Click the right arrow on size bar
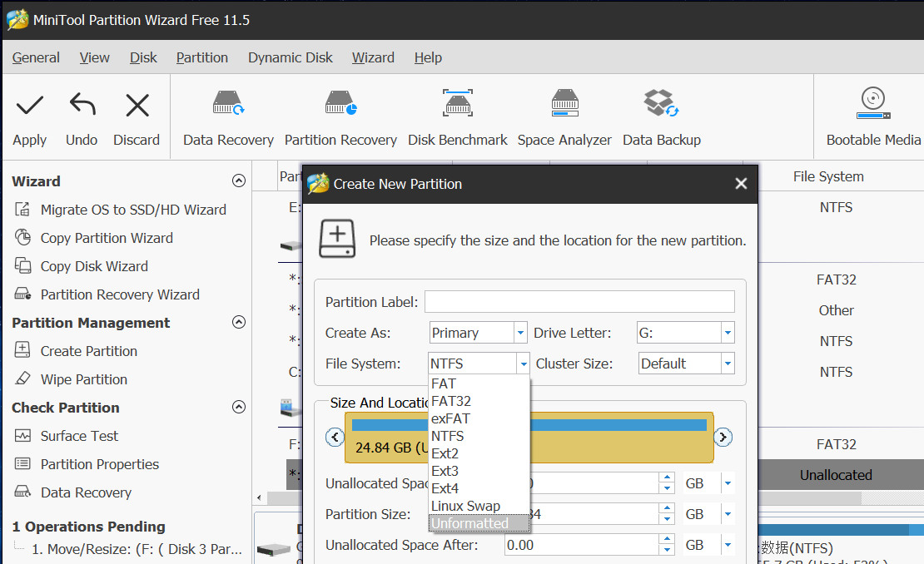The width and height of the screenshot is (924, 564). tap(723, 437)
